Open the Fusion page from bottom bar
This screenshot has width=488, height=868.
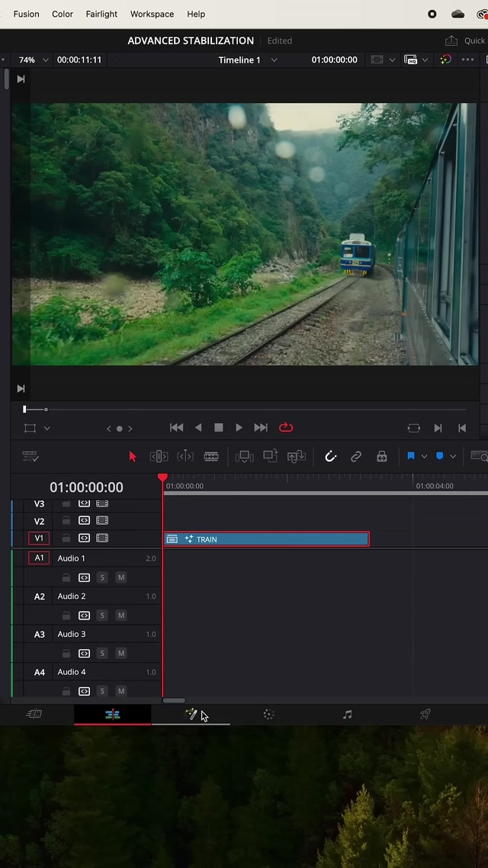click(191, 714)
